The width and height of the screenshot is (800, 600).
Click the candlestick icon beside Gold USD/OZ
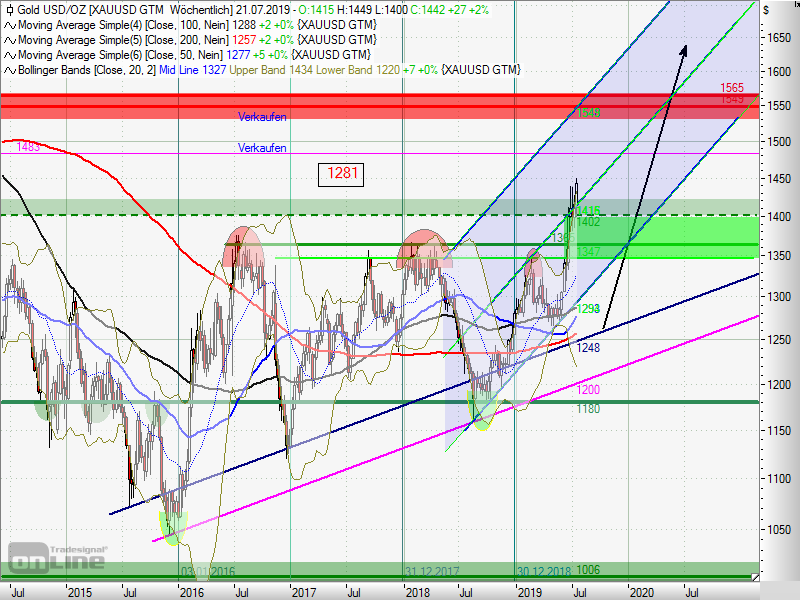pos(10,10)
